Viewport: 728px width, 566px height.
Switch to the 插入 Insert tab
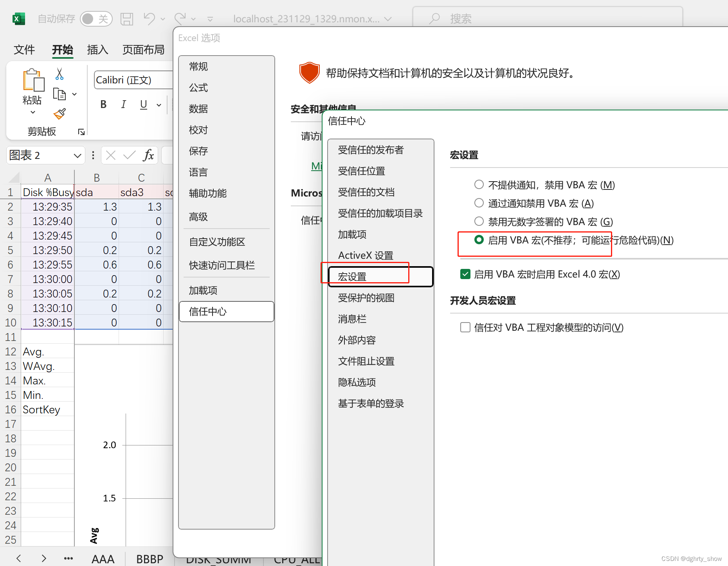97,50
